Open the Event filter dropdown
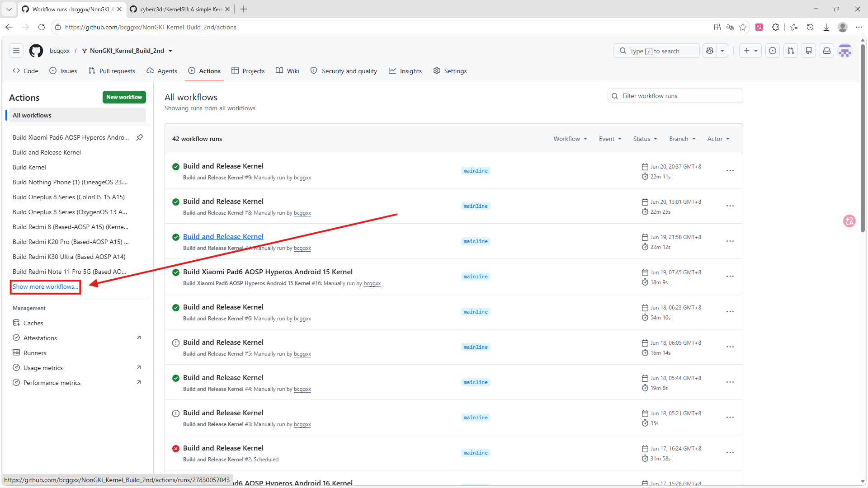 (x=610, y=139)
